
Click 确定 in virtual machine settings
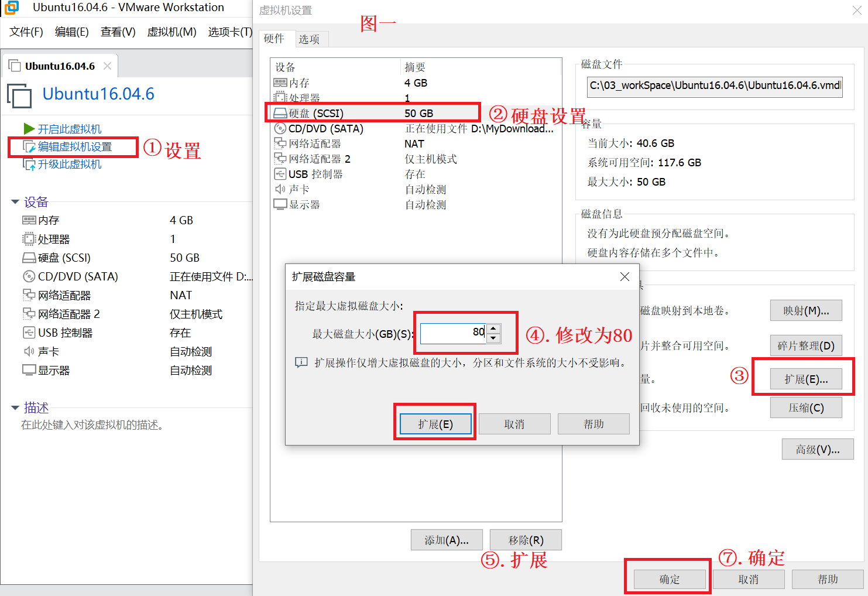pyautogui.click(x=670, y=579)
